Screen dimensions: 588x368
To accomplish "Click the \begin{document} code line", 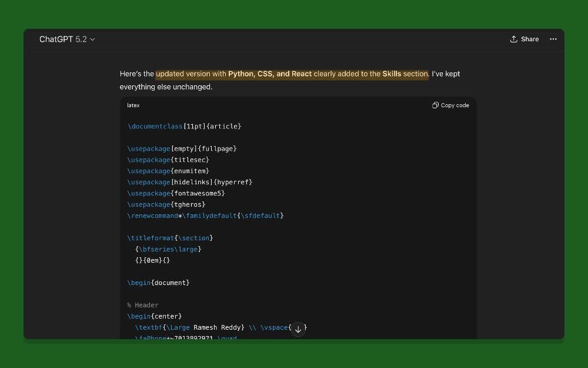I will click(158, 283).
